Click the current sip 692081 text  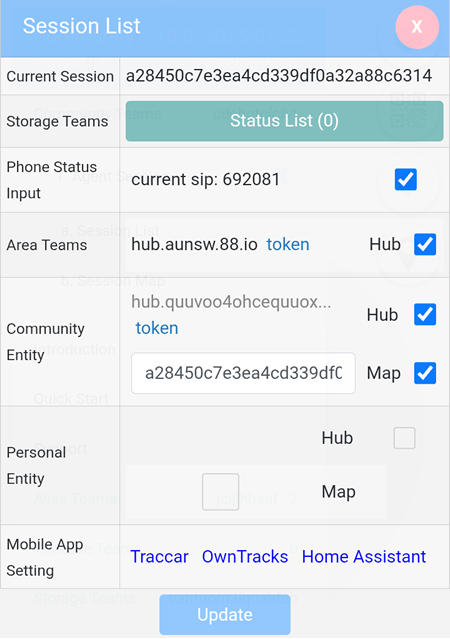pos(205,179)
